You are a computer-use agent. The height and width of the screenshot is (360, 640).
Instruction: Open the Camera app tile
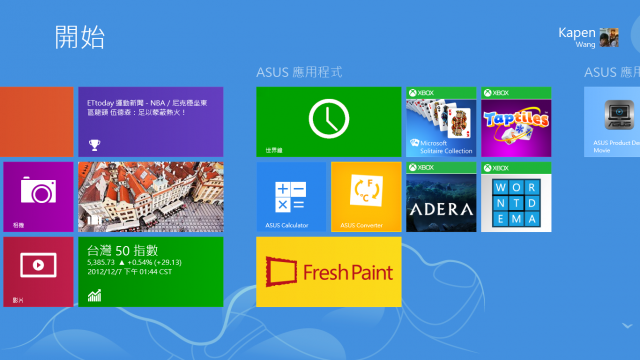click(x=38, y=197)
